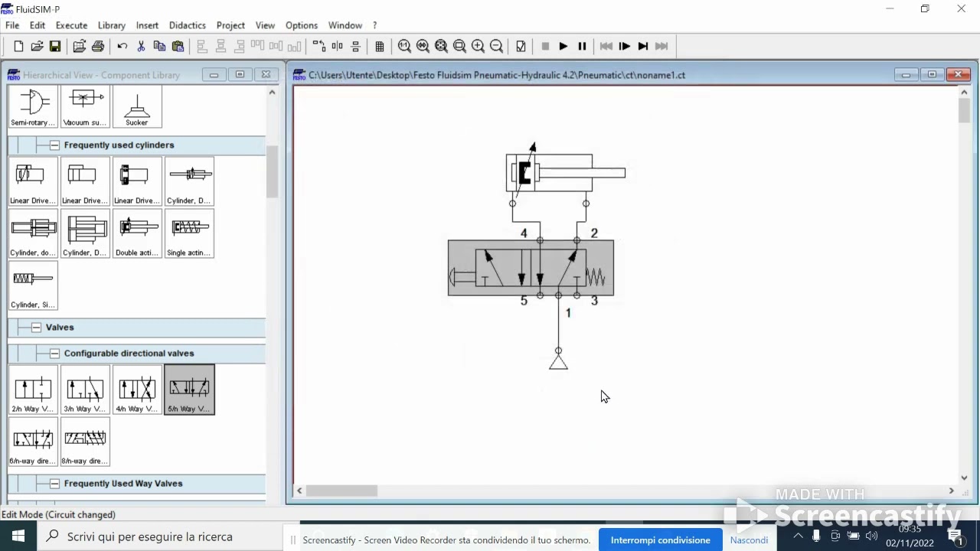Select the 'Cylinder, Si...' library component
Image resolution: width=980 pixels, height=551 pixels.
[33, 285]
